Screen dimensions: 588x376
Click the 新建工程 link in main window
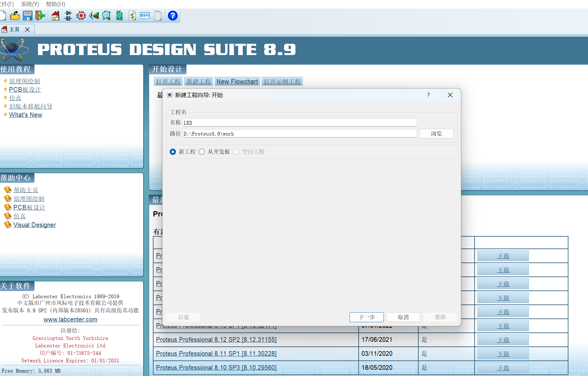199,81
